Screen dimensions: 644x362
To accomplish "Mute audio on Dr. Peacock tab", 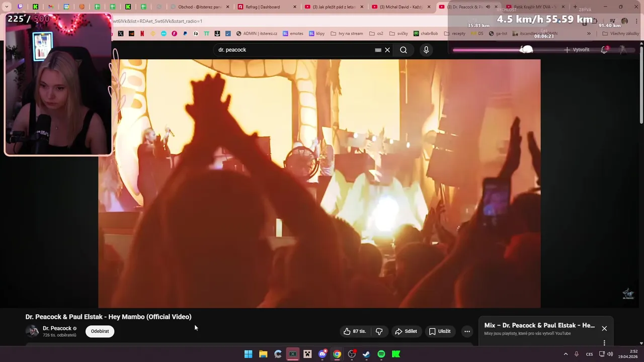I will [488, 7].
